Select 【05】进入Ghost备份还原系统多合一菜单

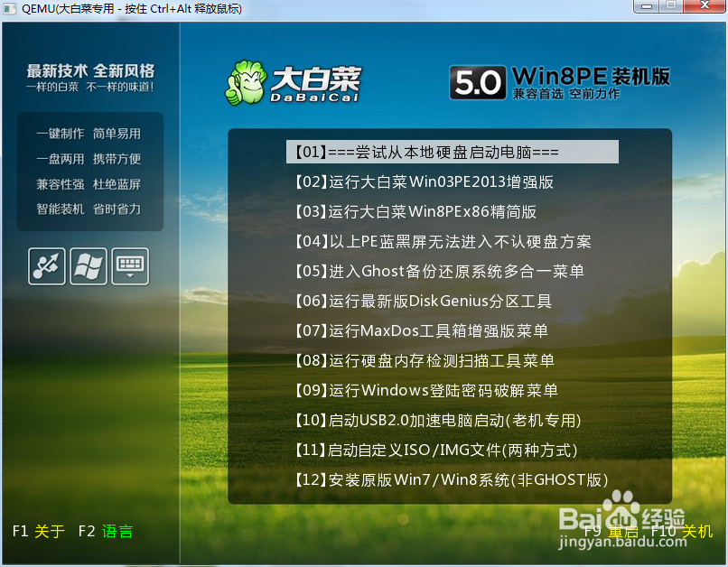click(440, 271)
